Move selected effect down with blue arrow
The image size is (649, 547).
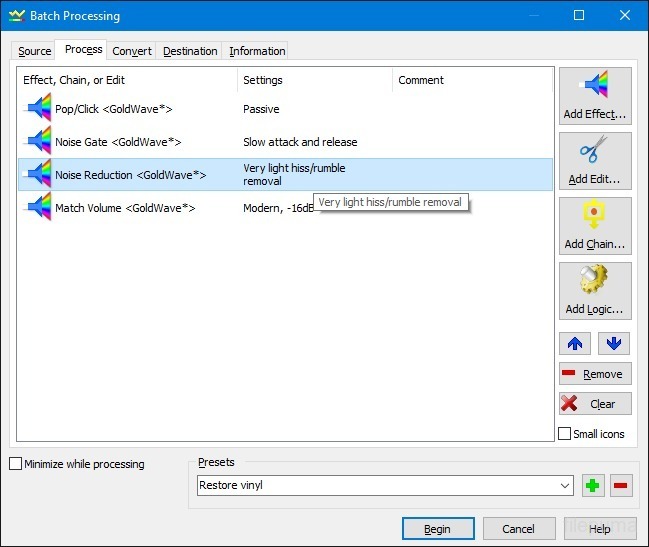point(614,343)
